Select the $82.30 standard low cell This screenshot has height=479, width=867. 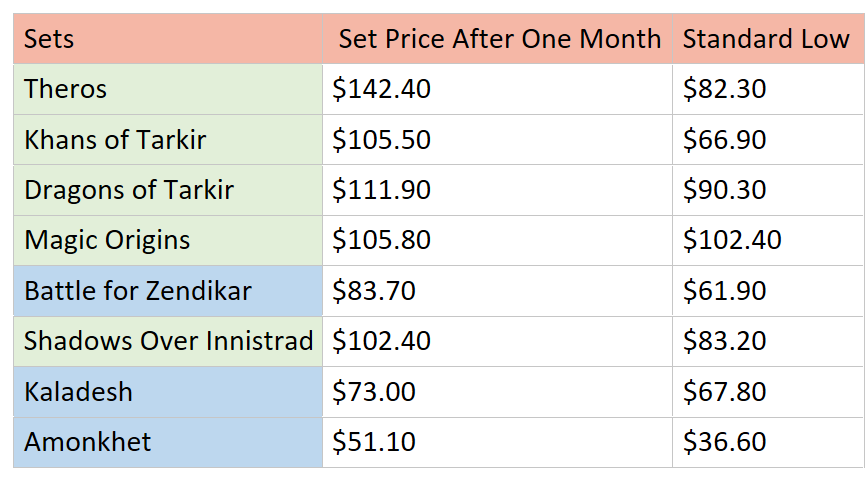[x=766, y=89]
